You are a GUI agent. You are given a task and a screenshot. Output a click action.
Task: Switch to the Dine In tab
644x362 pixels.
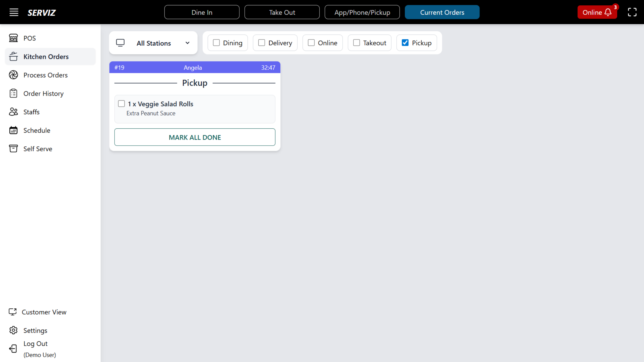(202, 12)
